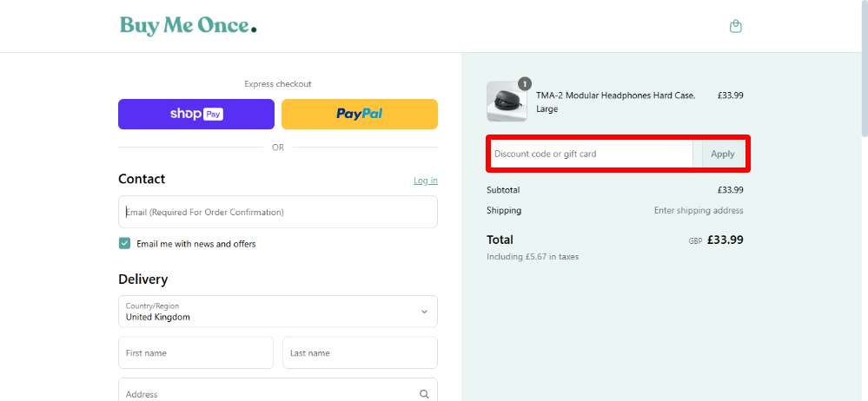
Task: Expand the Country/Region dropdown
Action: (278, 312)
